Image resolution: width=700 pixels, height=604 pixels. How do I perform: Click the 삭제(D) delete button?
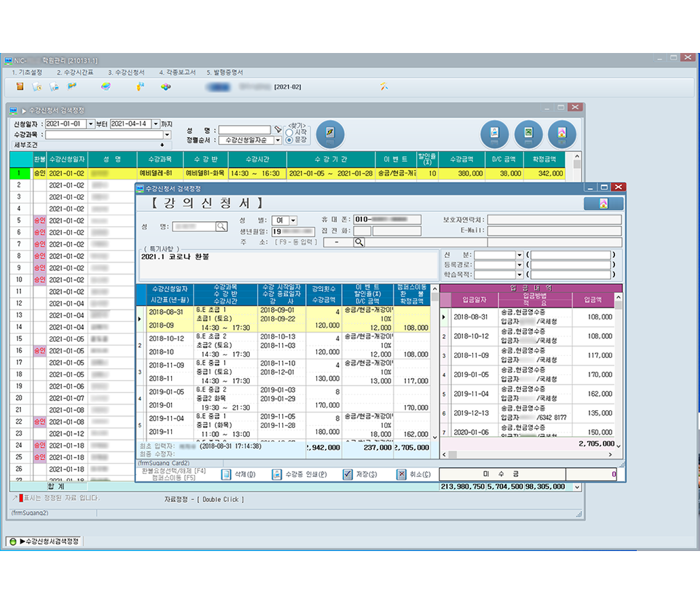click(238, 474)
